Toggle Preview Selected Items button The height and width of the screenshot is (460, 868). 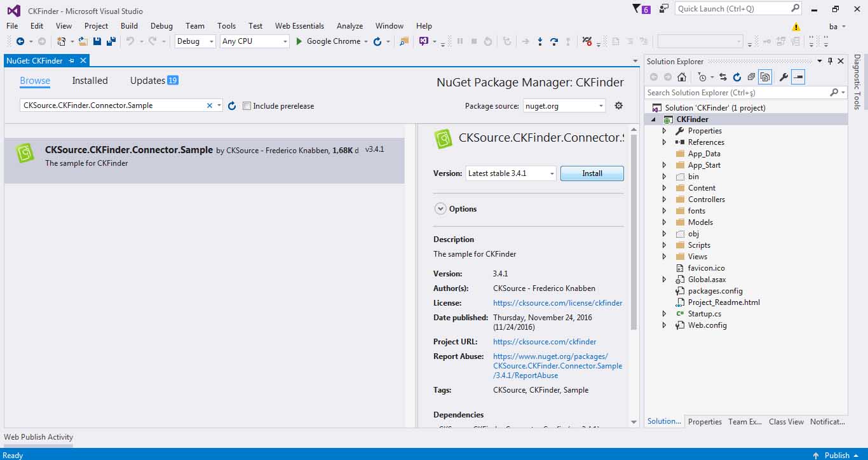[799, 77]
